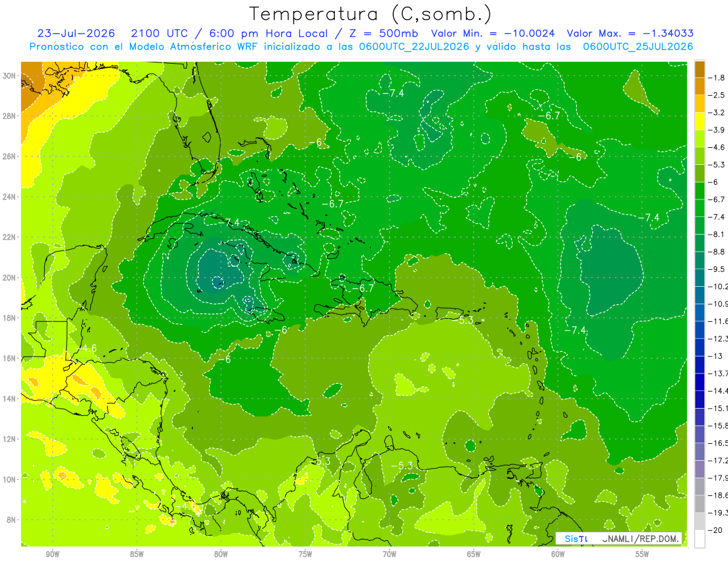Image resolution: width=728 pixels, height=562 pixels.
Task: Click the '22N' latitude axis label
Action: tap(9, 237)
